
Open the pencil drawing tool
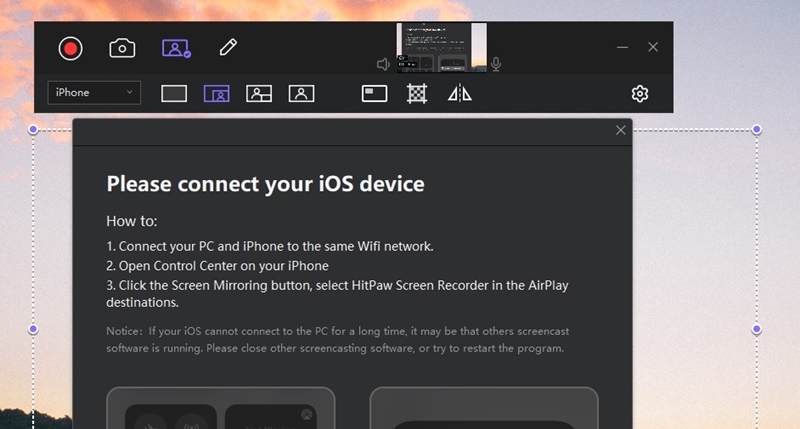pos(228,47)
